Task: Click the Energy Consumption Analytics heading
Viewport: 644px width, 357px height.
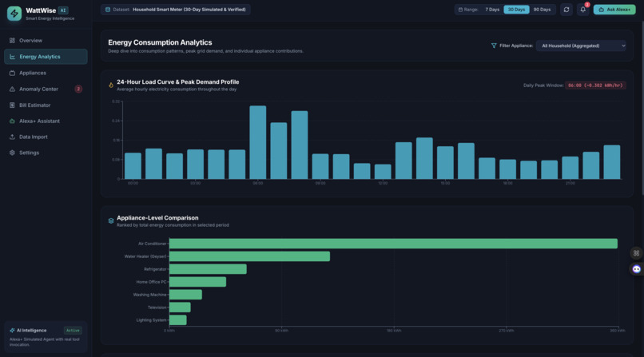Action: point(160,42)
